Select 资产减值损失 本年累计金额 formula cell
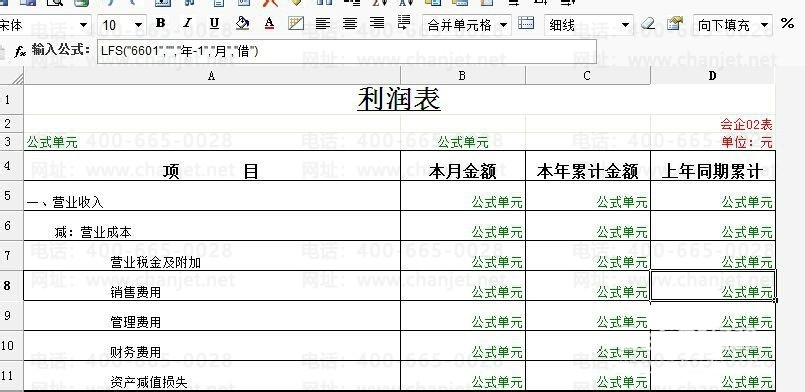805x392 pixels. (x=587, y=376)
